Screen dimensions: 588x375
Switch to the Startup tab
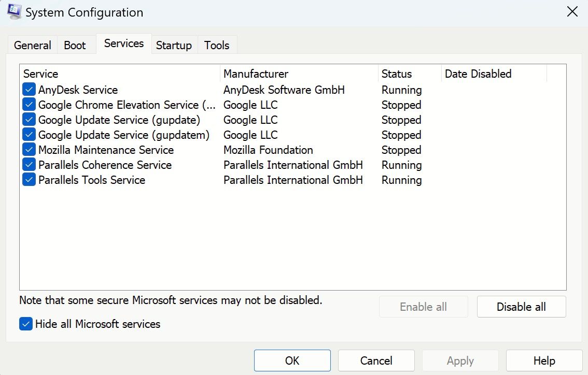coord(174,45)
